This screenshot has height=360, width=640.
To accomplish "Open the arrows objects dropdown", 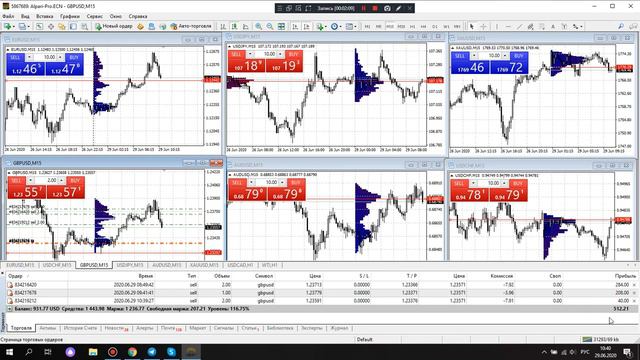I will (577, 27).
